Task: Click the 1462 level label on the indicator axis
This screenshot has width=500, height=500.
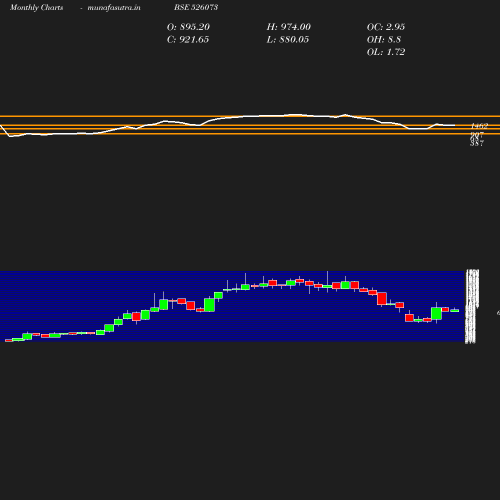Action: [479, 126]
